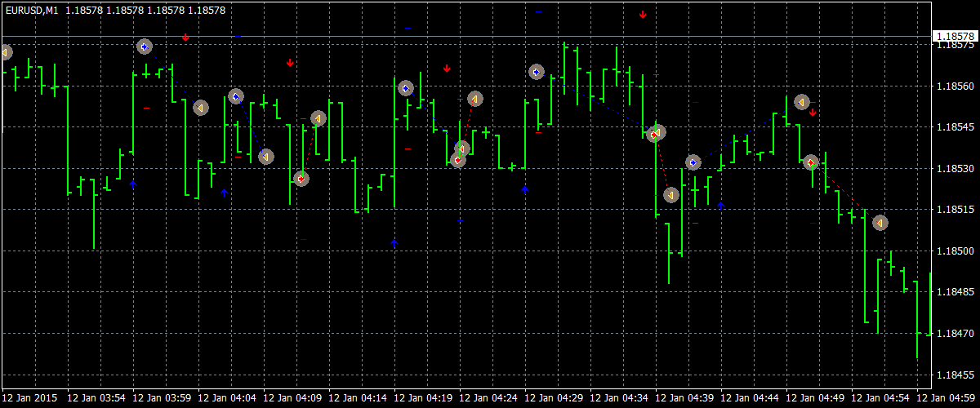Click the EURUSD,M1 chart title text
This screenshot has height=408, width=980.
[x=32, y=11]
